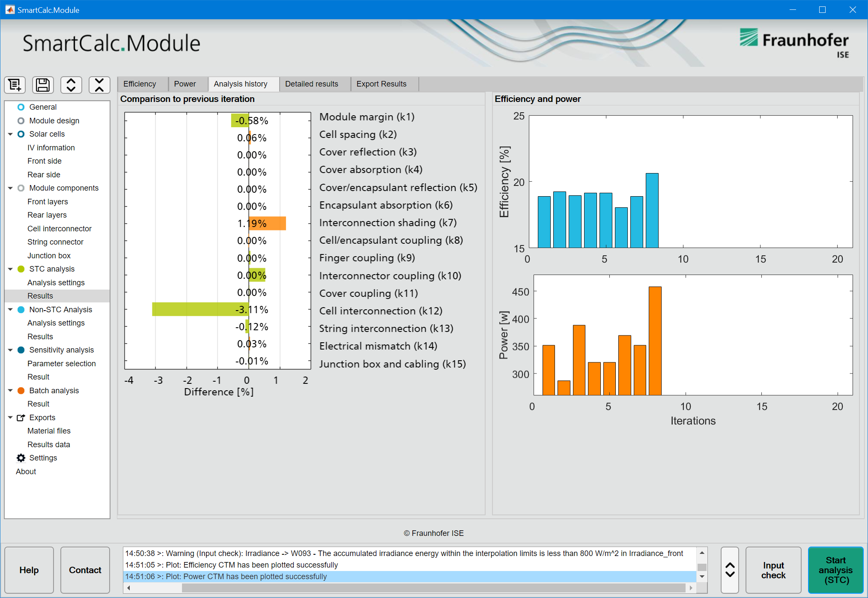The height and width of the screenshot is (598, 868).
Task: Select the Power CTM plotted log entry
Action: tap(410, 577)
